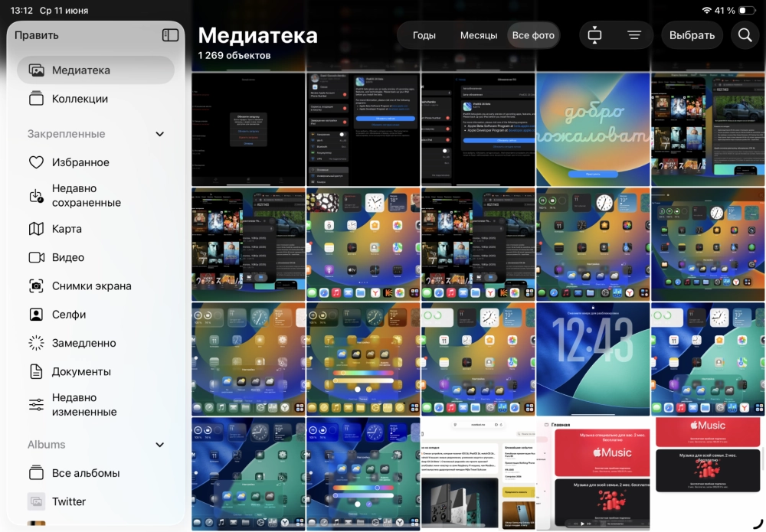Open Избранное with the heart icon
This screenshot has height=532, width=766.
pos(80,162)
